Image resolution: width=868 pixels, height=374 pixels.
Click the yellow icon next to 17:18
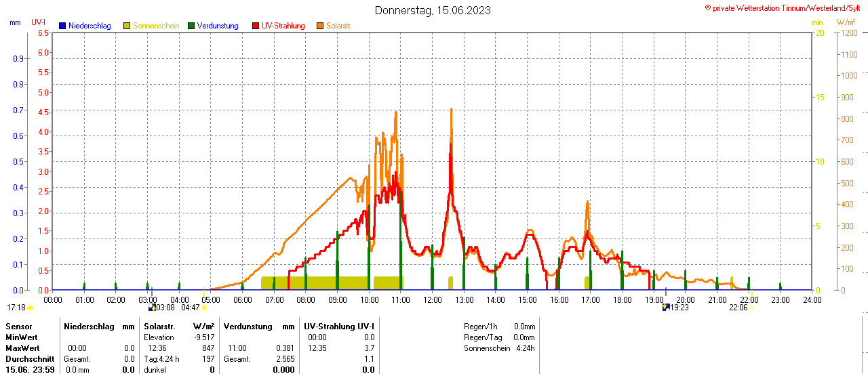click(30, 308)
